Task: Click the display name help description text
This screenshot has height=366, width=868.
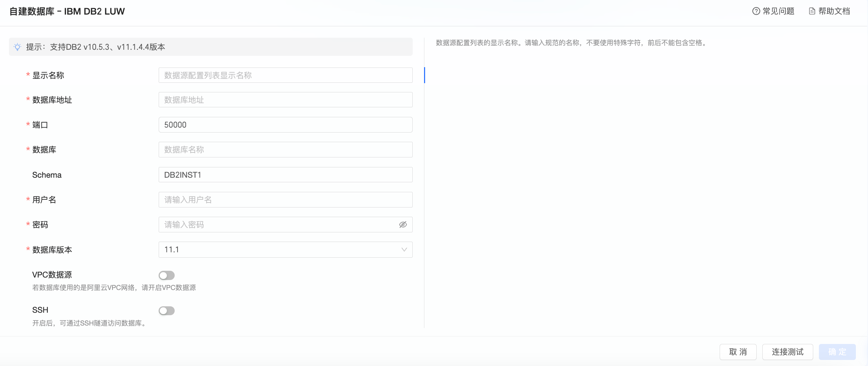Action: 571,43
